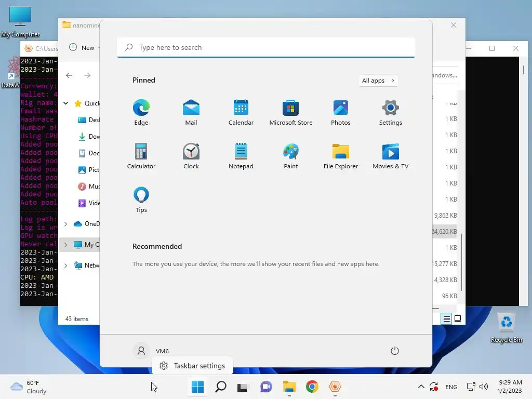Viewport: 532px width, 399px height.
Task: Click the console window scrollbar
Action: tap(524, 70)
